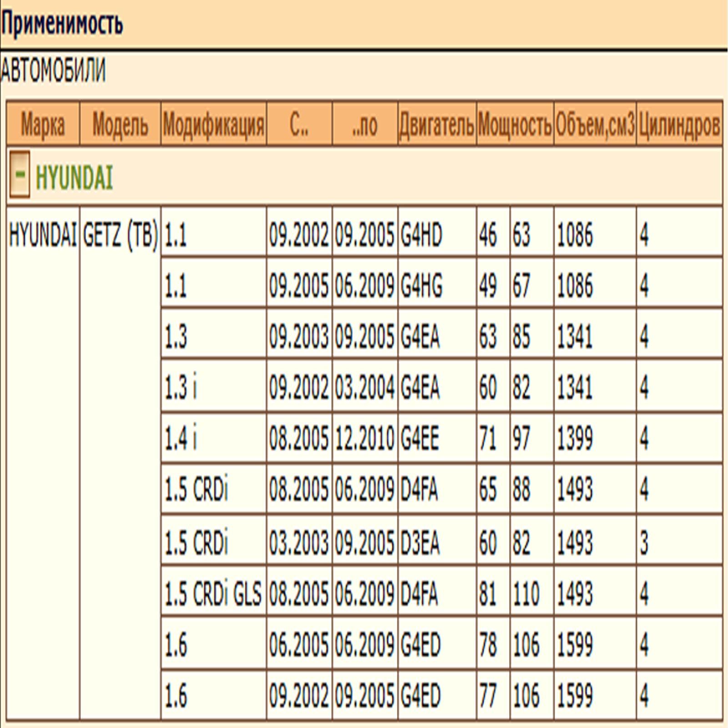Image resolution: width=728 pixels, height=728 pixels.
Task: Click the С.. start date column header
Action: coord(299,124)
